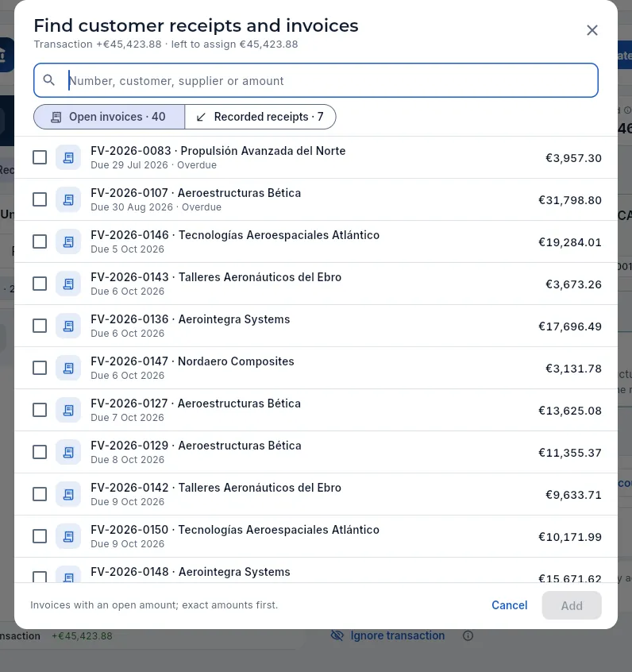The width and height of the screenshot is (632, 672).
Task: Cancel the invoice search dialog
Action: [x=509, y=605]
